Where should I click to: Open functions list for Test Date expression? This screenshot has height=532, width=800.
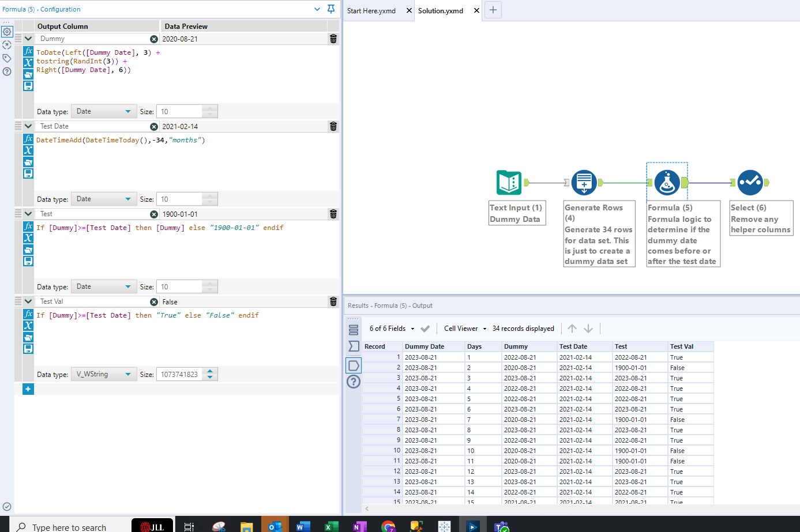pyautogui.click(x=28, y=139)
